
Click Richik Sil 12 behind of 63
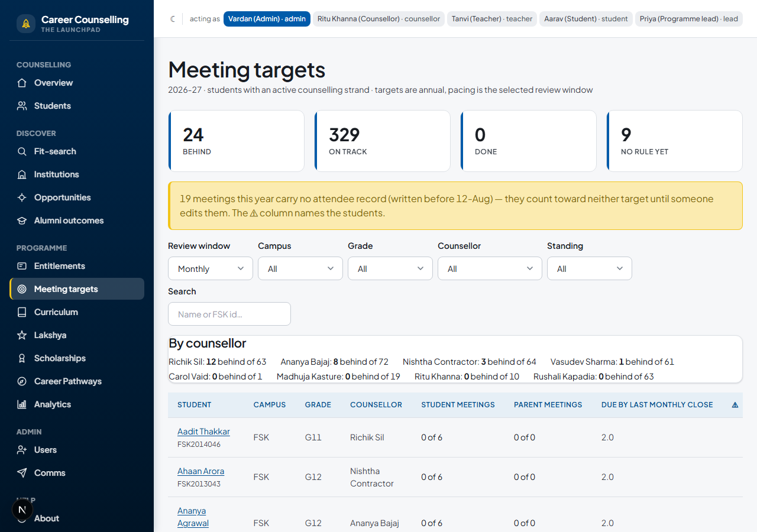(218, 362)
